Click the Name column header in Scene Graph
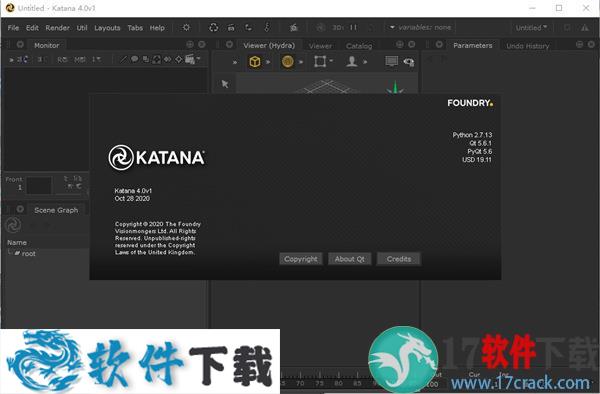Screen dimensions: 600x394 (x=17, y=243)
